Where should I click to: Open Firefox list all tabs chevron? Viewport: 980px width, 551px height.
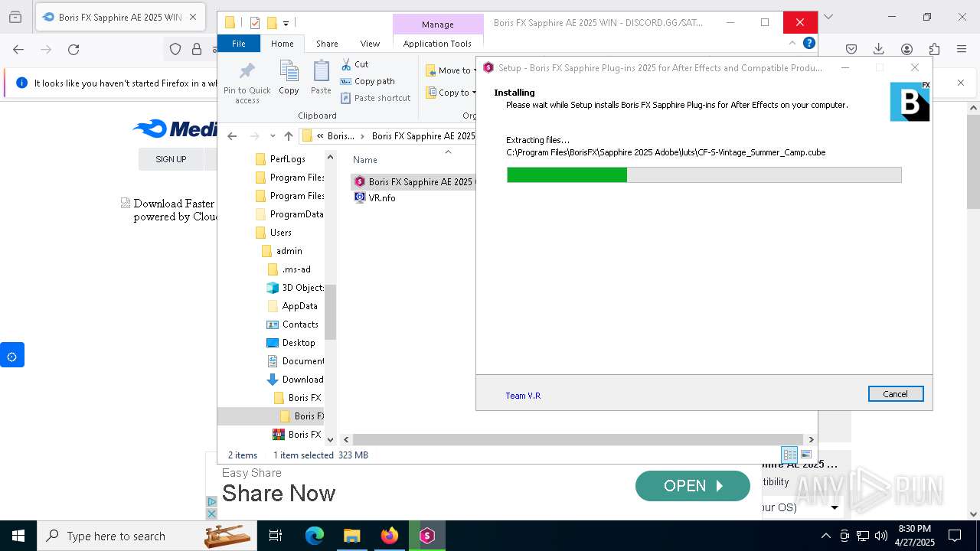click(828, 17)
